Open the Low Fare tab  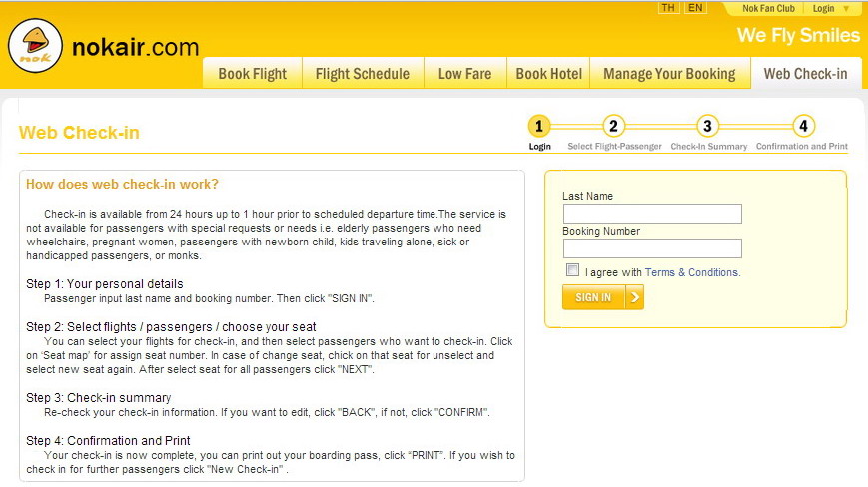click(465, 74)
